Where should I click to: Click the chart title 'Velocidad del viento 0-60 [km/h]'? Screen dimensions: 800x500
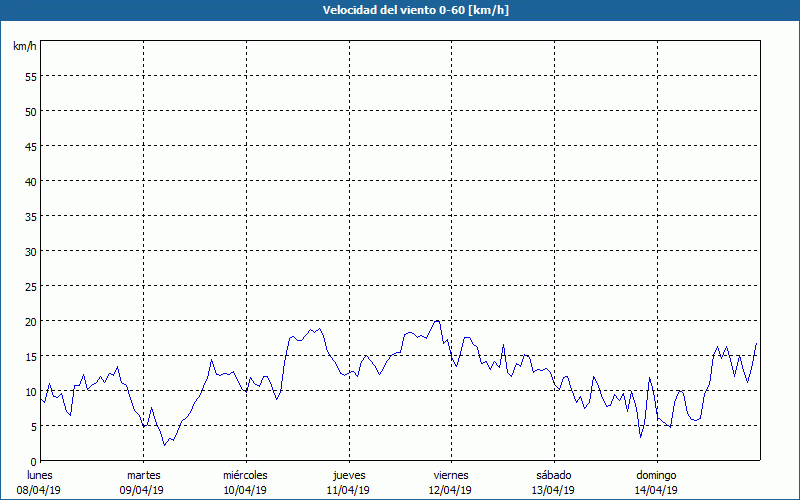click(400, 10)
